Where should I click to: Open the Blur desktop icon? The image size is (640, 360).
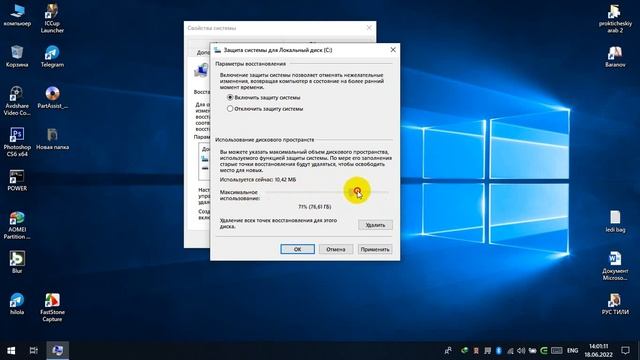tap(17, 262)
